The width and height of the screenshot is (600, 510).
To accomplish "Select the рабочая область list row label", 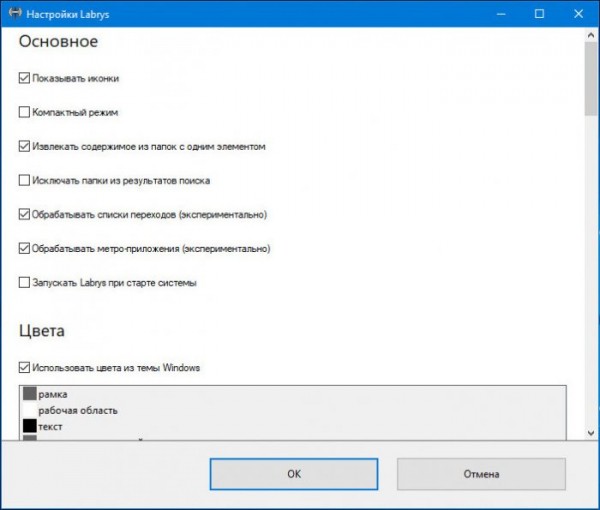I will (x=78, y=410).
